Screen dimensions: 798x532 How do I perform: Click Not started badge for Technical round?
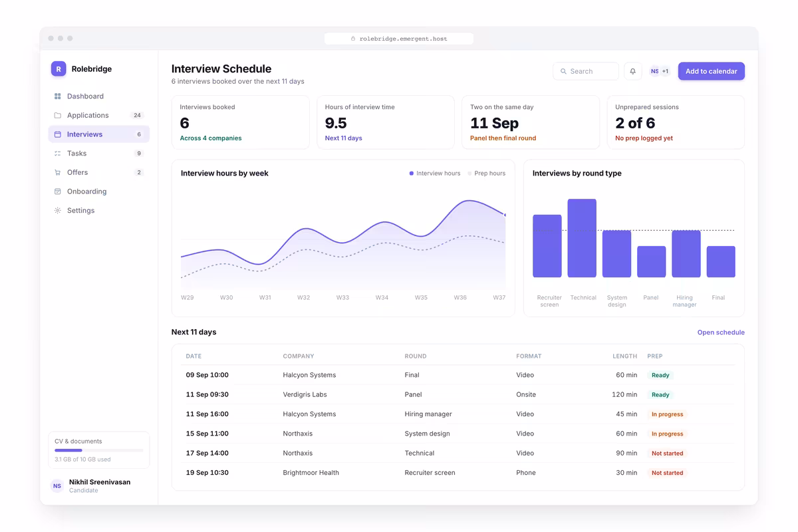(667, 453)
